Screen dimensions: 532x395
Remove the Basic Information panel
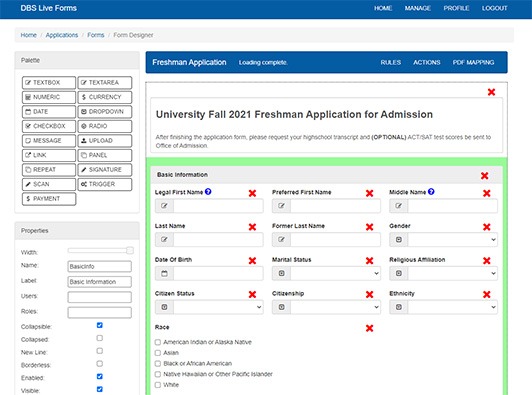pos(484,176)
